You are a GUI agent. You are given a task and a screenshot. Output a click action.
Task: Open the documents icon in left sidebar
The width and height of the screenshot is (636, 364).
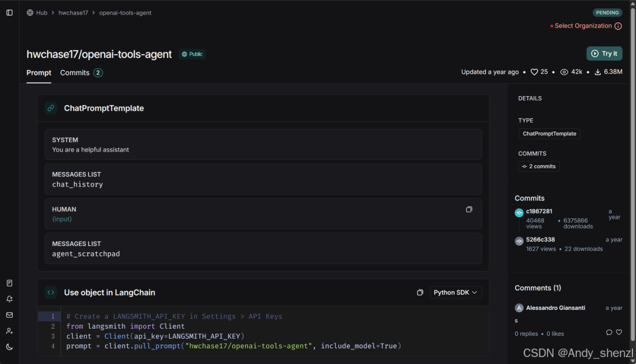tap(9, 283)
